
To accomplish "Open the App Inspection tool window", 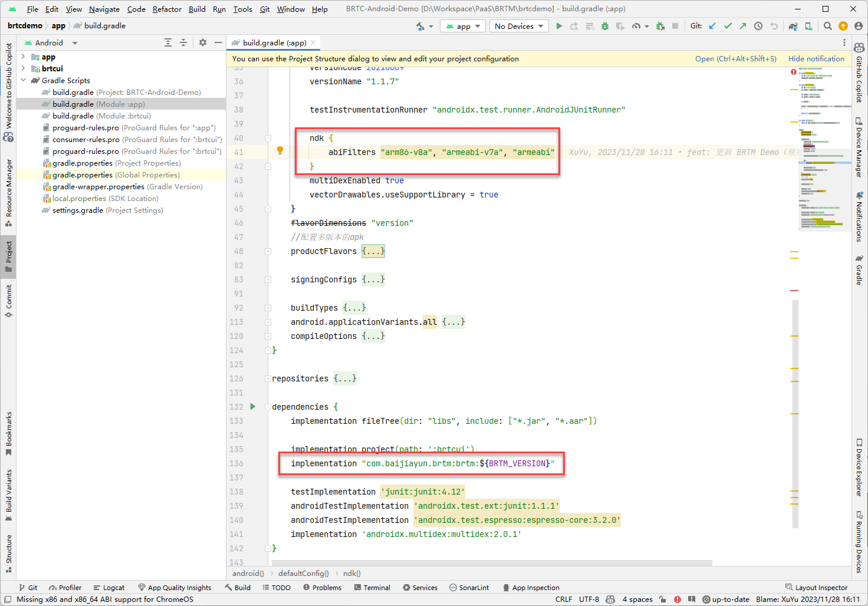I will tap(531, 588).
